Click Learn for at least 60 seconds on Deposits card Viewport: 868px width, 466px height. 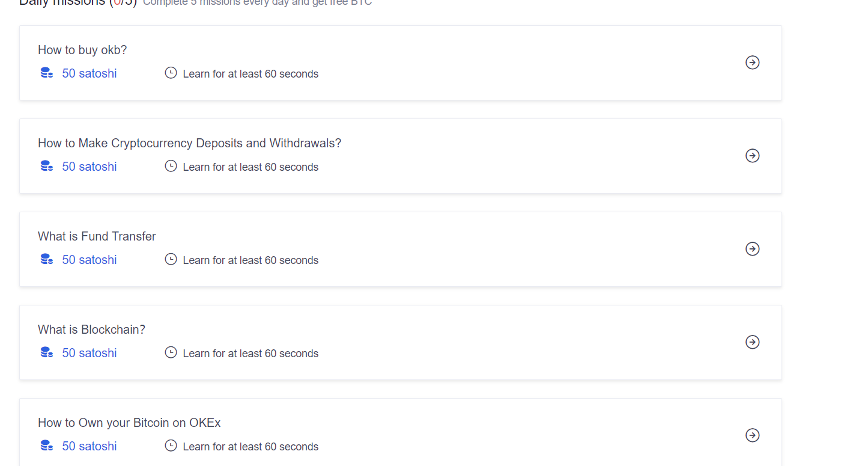[250, 167]
